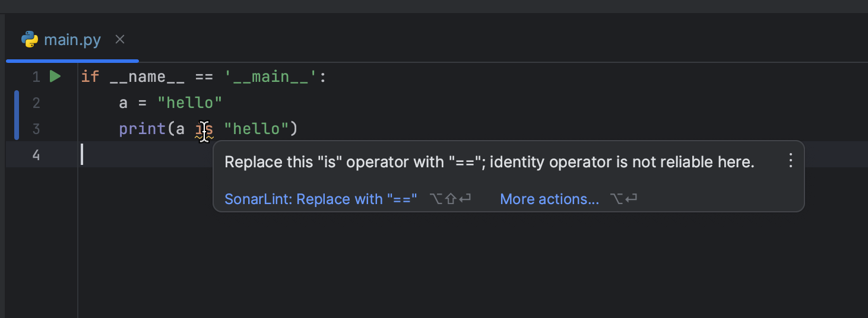Screen dimensions: 868x318
Task: Click the "hello" string inside print call
Action: pos(256,129)
